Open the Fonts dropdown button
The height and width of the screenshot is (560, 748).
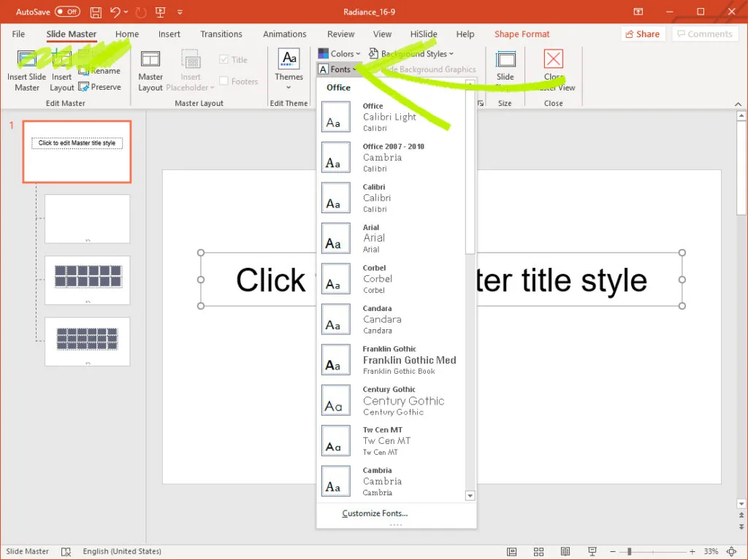pyautogui.click(x=337, y=69)
